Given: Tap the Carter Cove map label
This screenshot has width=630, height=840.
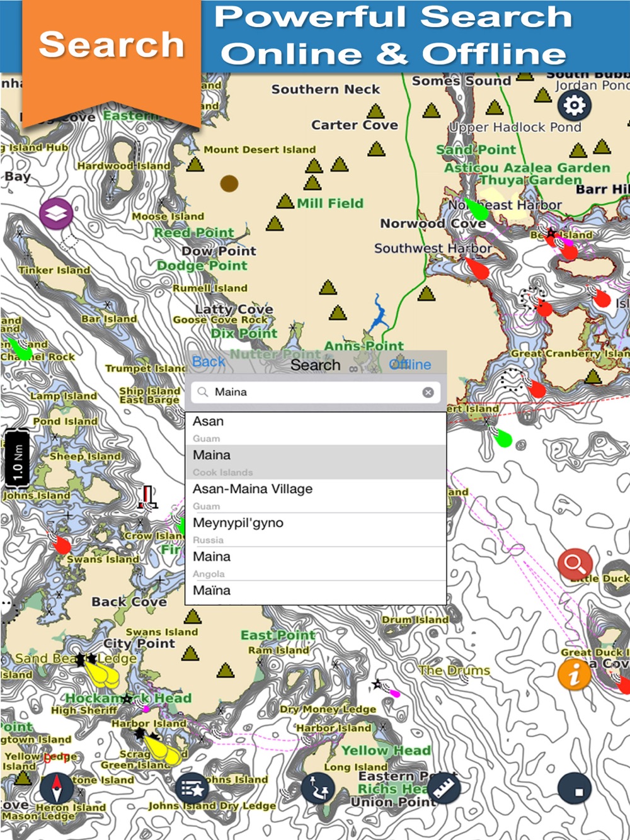Looking at the screenshot, I should coord(355,125).
